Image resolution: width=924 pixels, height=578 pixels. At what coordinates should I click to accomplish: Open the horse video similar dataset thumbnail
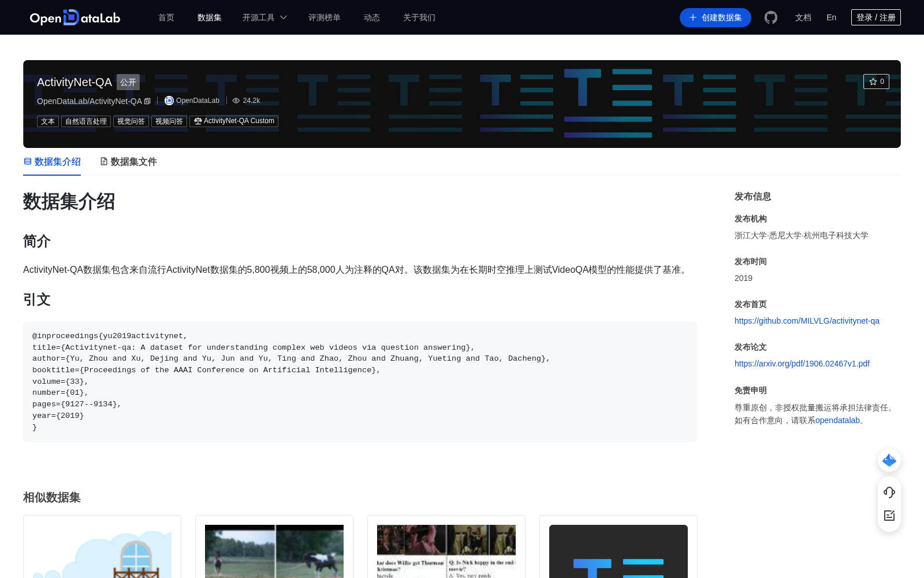pyautogui.click(x=274, y=551)
